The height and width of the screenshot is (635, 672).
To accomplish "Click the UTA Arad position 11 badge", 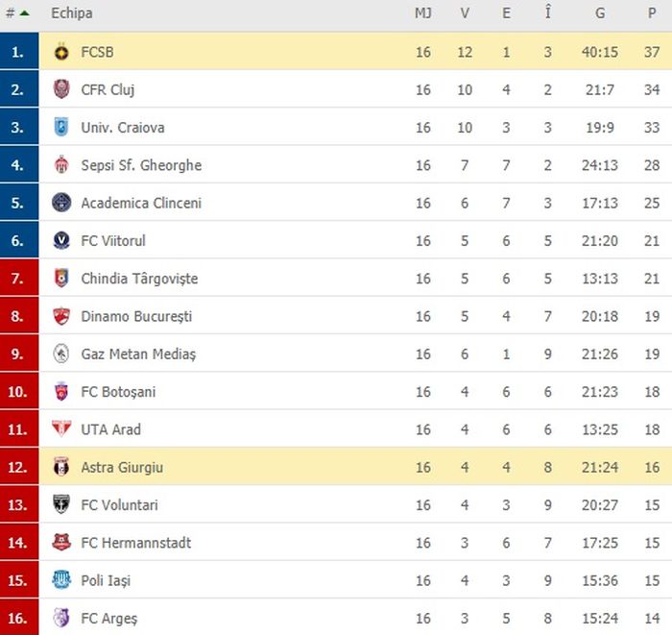I will point(19,429).
